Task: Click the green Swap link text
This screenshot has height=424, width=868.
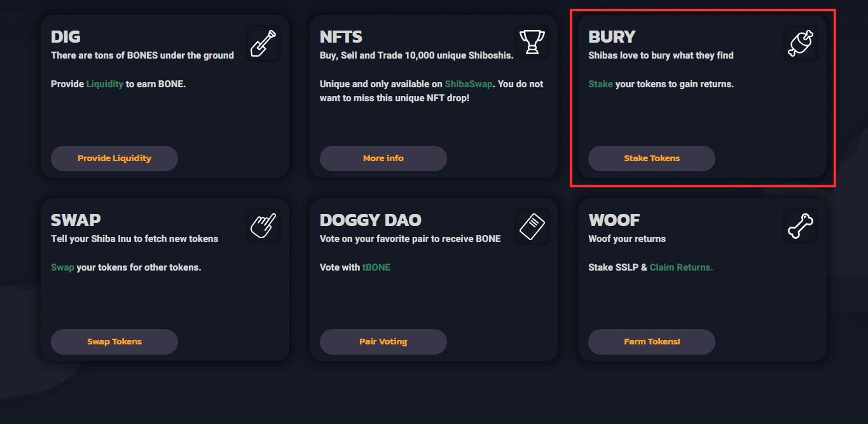Action: [x=62, y=267]
